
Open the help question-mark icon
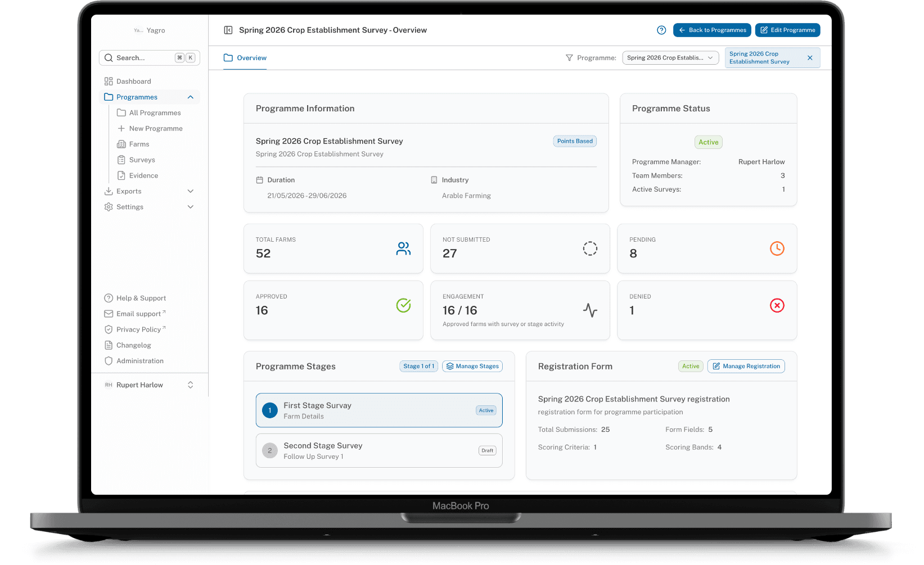(x=661, y=30)
